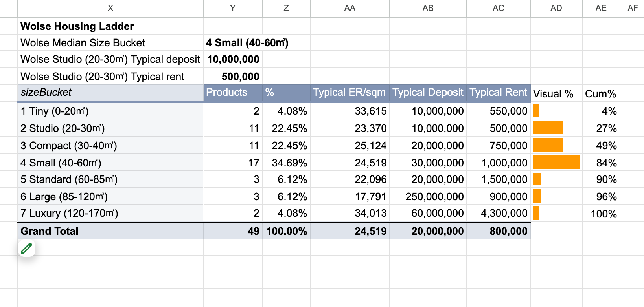Click the Grand Total label cell
The width and height of the screenshot is (644, 307).
click(110, 231)
